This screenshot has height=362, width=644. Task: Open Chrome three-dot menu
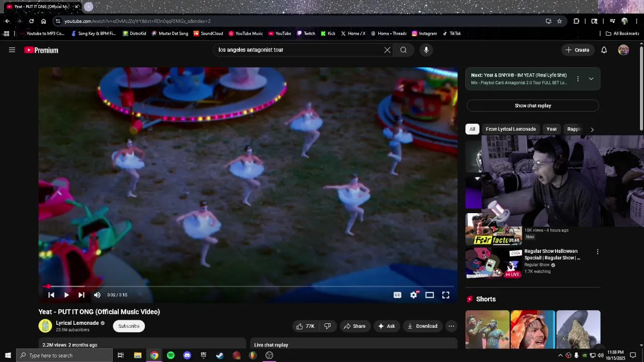pyautogui.click(x=637, y=21)
